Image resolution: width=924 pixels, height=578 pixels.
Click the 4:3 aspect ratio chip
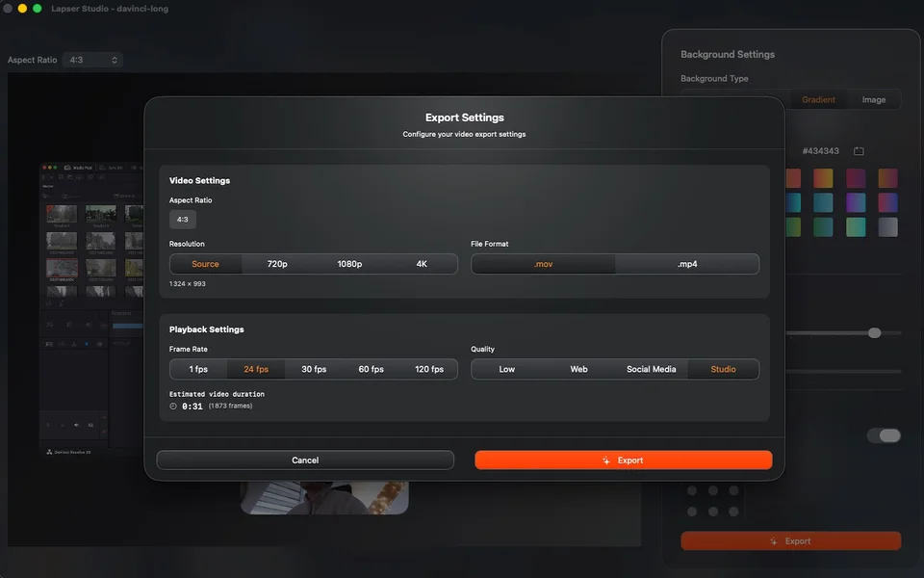pyautogui.click(x=183, y=220)
